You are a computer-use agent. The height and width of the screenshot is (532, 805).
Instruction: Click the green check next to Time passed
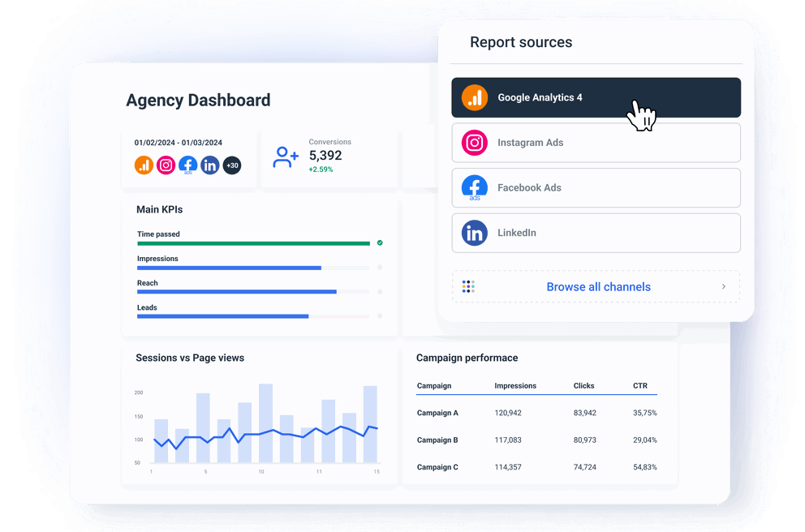click(x=380, y=242)
